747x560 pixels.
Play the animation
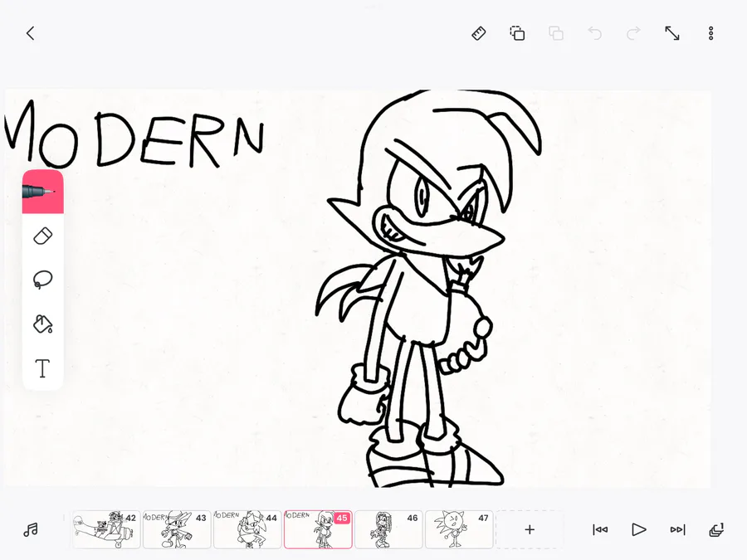click(x=639, y=529)
